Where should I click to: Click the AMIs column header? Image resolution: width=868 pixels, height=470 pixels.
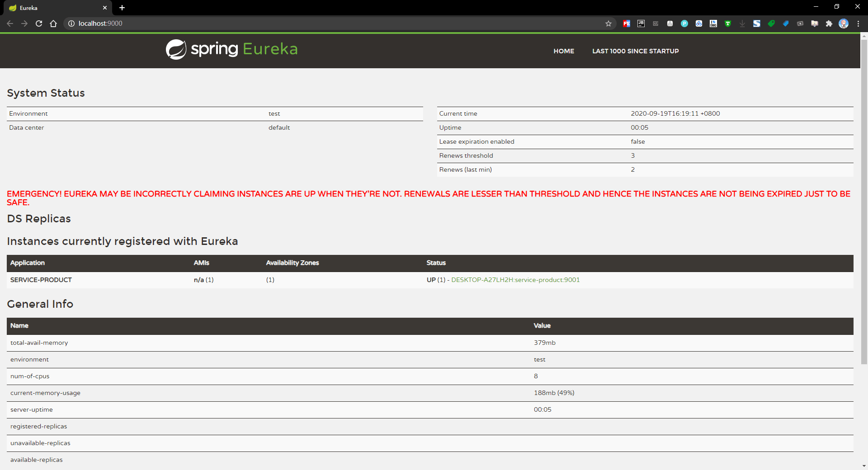pos(202,263)
